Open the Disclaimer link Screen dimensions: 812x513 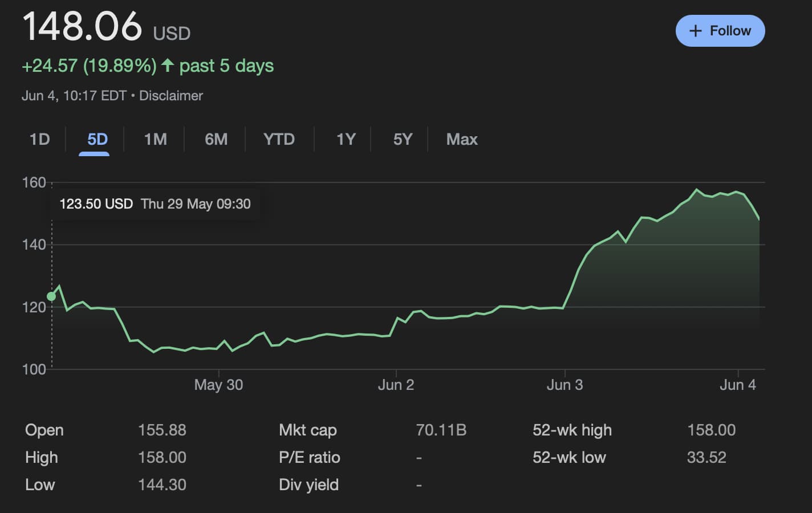[171, 95]
